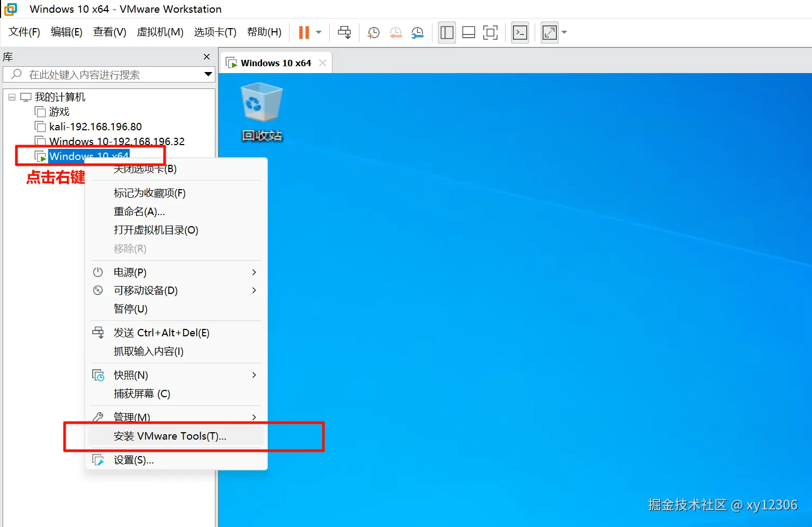Click the stretch guest display icon
The height and width of the screenshot is (527, 812).
click(x=550, y=32)
